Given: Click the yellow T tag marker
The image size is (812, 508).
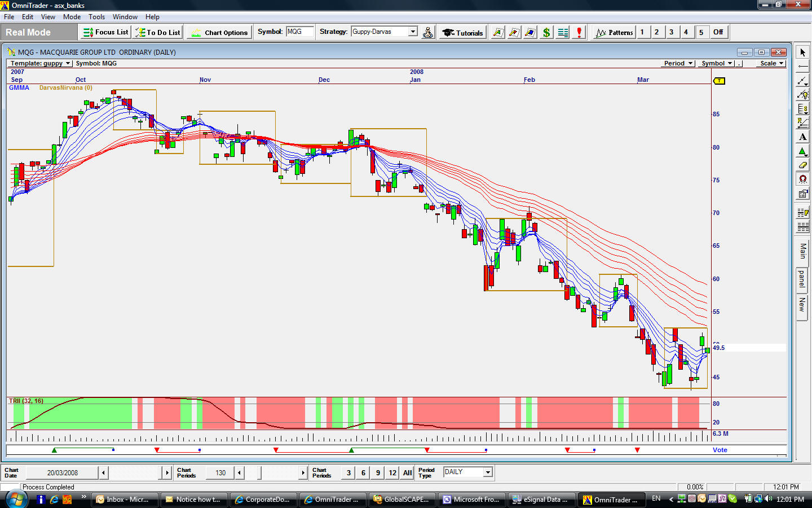Looking at the screenshot, I should coord(719,81).
